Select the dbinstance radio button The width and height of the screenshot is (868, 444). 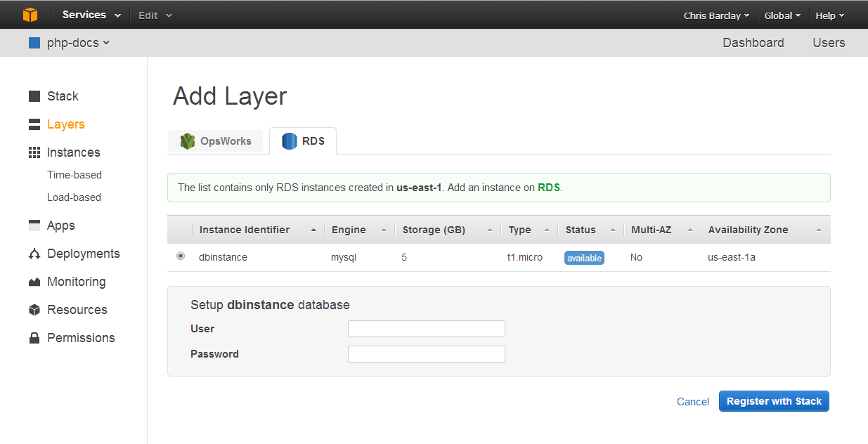(x=181, y=256)
